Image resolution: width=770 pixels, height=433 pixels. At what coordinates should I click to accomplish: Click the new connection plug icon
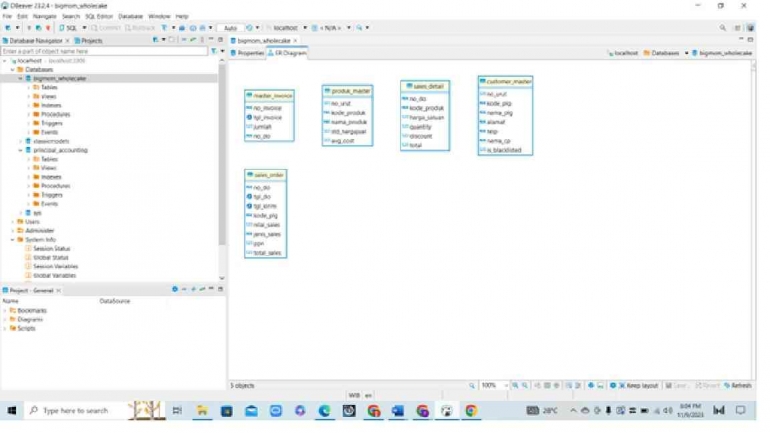[8, 28]
